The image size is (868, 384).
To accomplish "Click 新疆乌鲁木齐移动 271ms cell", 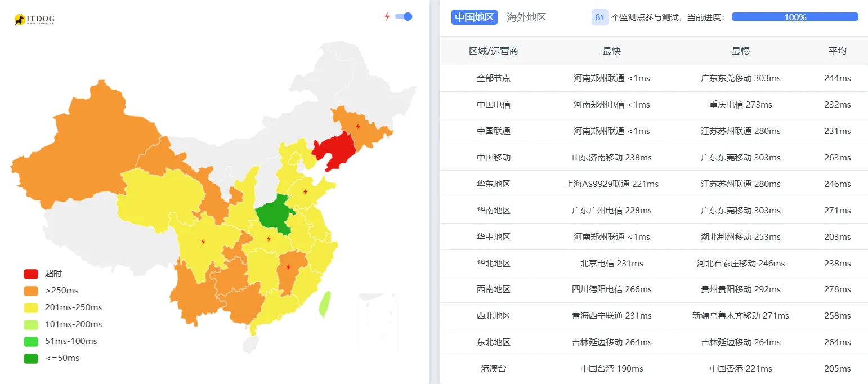I will tap(741, 316).
